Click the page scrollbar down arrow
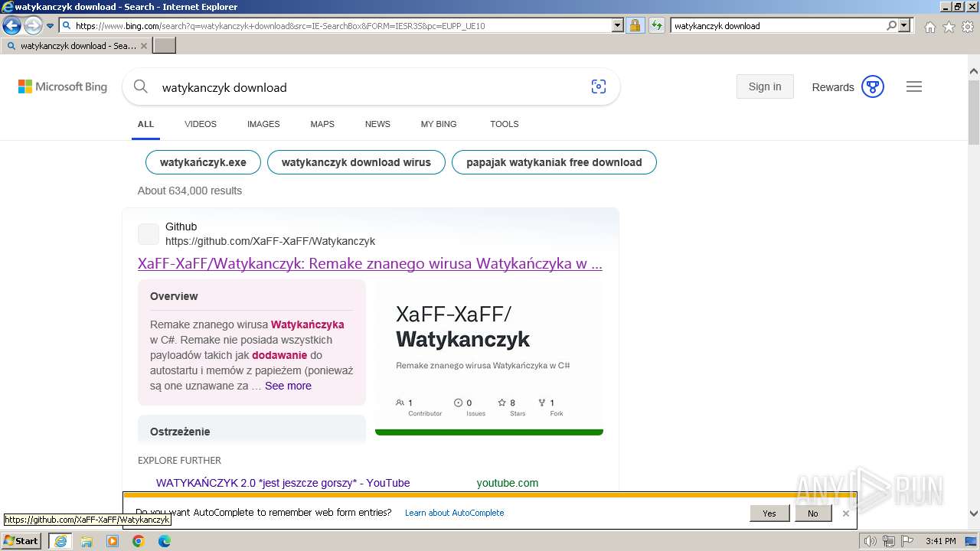The width and height of the screenshot is (980, 551). [x=974, y=514]
